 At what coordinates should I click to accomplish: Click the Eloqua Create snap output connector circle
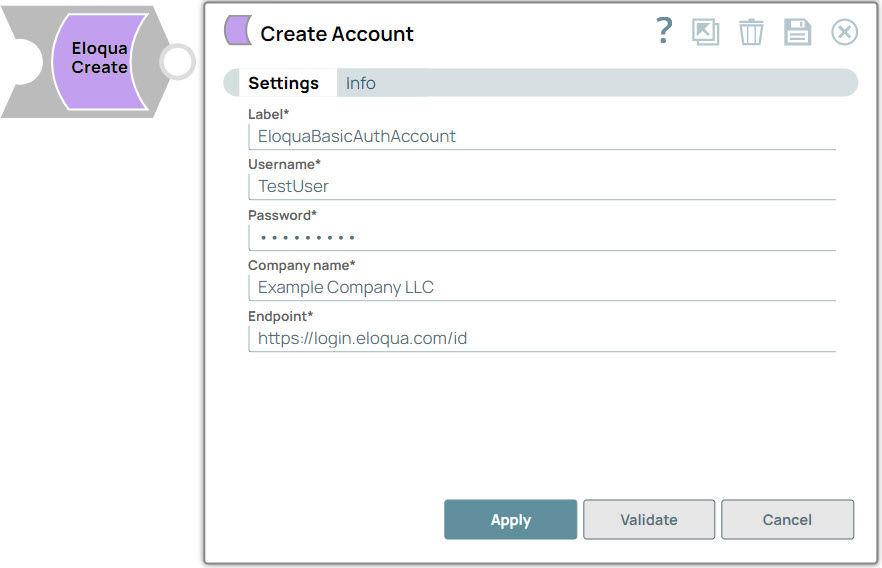click(x=177, y=61)
